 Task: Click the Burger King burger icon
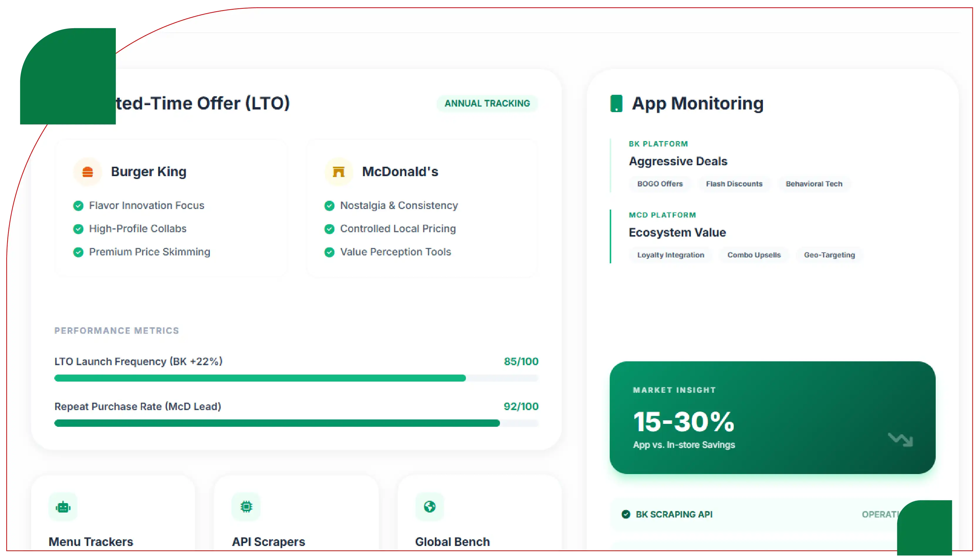click(88, 172)
